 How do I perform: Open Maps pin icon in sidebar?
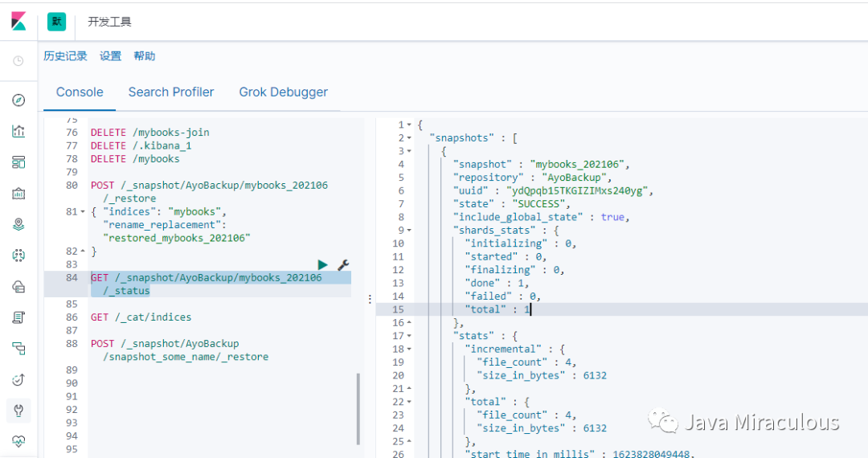pyautogui.click(x=18, y=224)
